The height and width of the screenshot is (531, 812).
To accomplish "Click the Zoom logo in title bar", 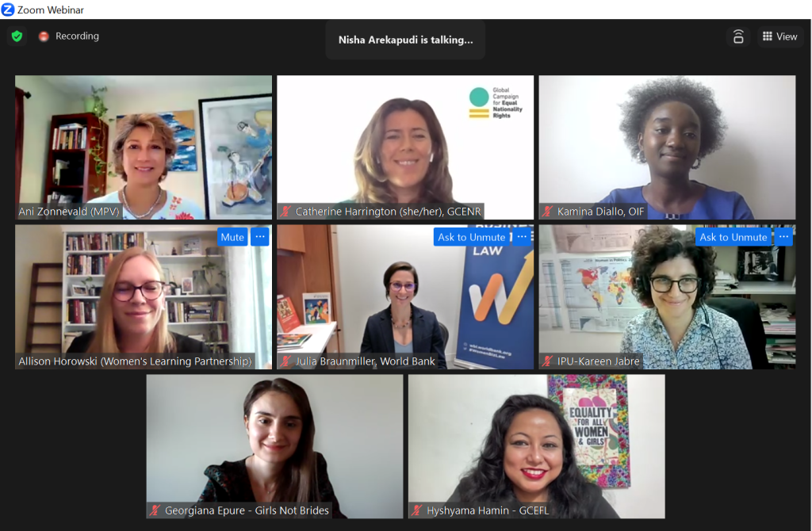I will (8, 10).
